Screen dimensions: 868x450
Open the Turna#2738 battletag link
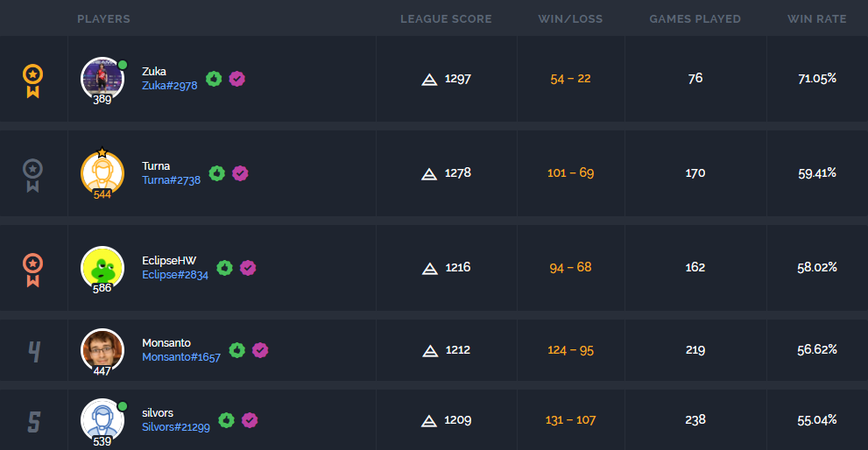coord(171,179)
